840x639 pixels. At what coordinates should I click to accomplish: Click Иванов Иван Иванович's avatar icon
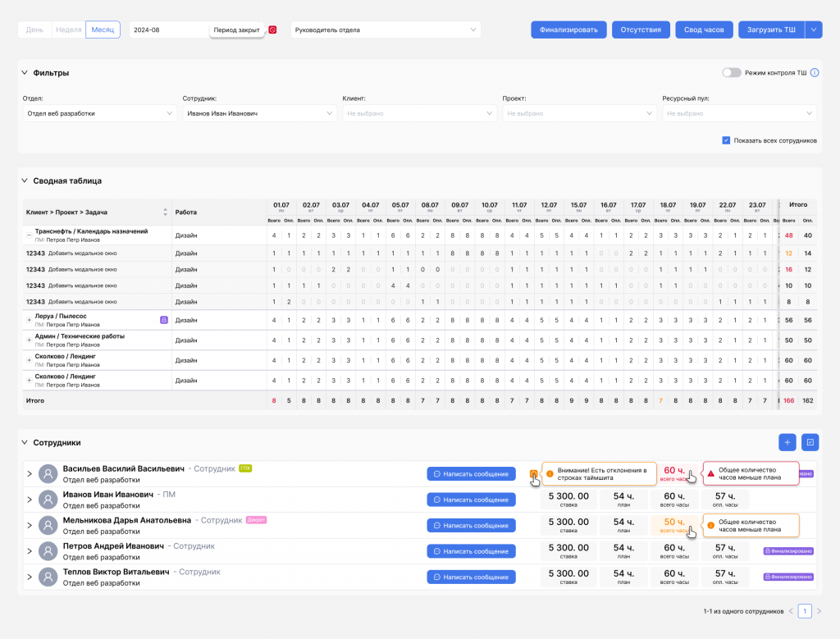click(x=48, y=500)
